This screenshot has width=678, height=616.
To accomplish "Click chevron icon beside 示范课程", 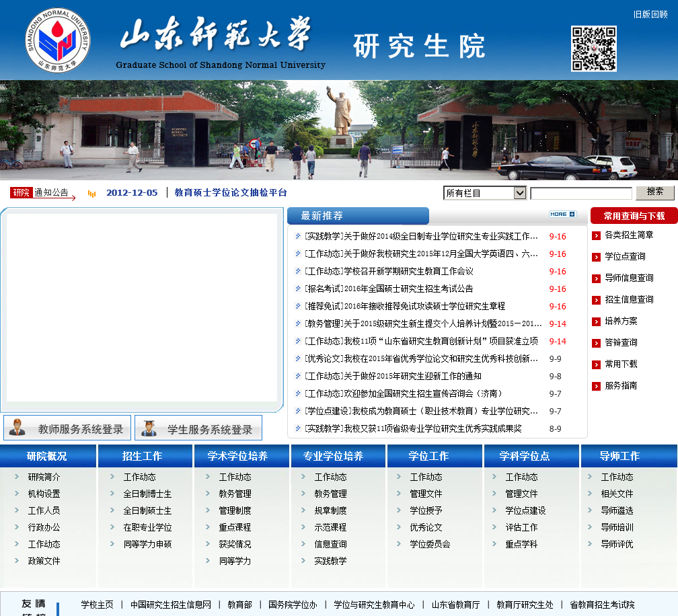I will click(x=303, y=527).
